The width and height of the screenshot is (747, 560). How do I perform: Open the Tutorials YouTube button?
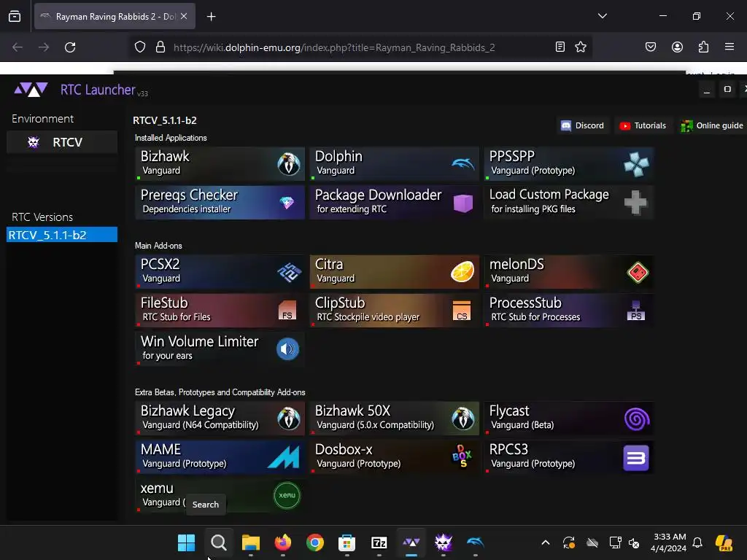tap(643, 125)
